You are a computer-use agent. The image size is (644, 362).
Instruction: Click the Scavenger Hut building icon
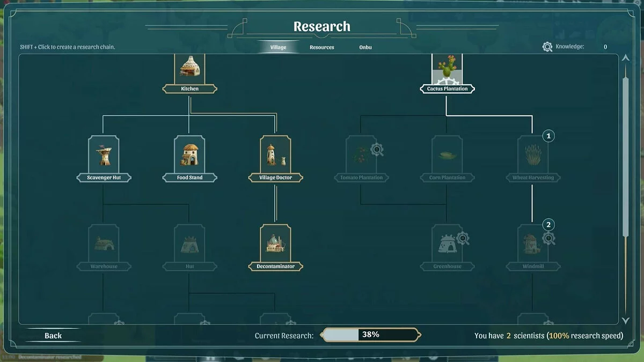tap(104, 153)
